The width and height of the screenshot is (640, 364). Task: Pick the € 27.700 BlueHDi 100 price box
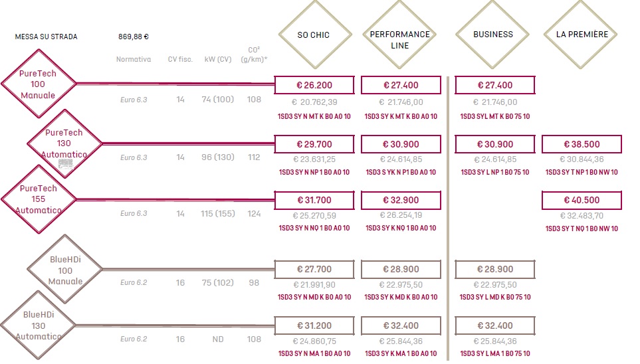(314, 269)
